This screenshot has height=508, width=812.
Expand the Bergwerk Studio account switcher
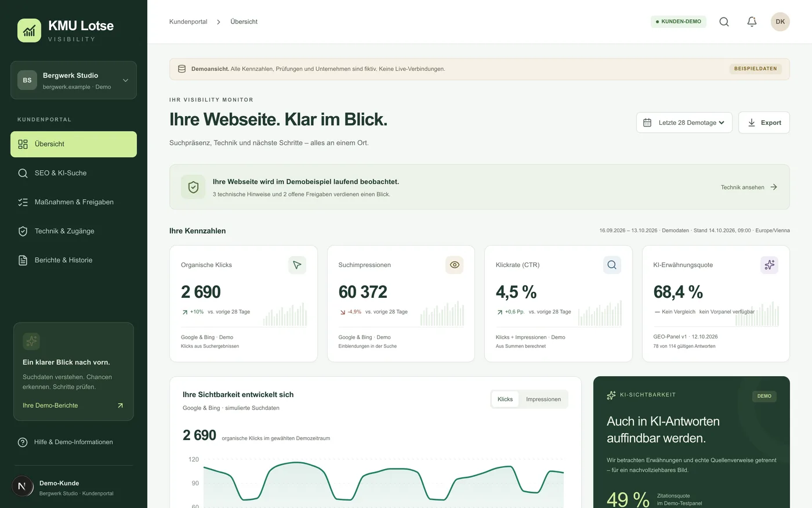(x=74, y=80)
